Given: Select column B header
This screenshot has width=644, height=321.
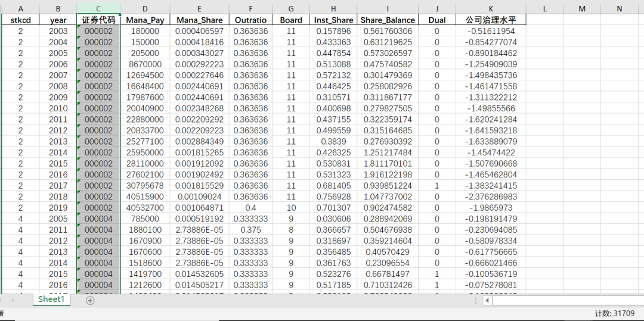Looking at the screenshot, I should [58, 8].
